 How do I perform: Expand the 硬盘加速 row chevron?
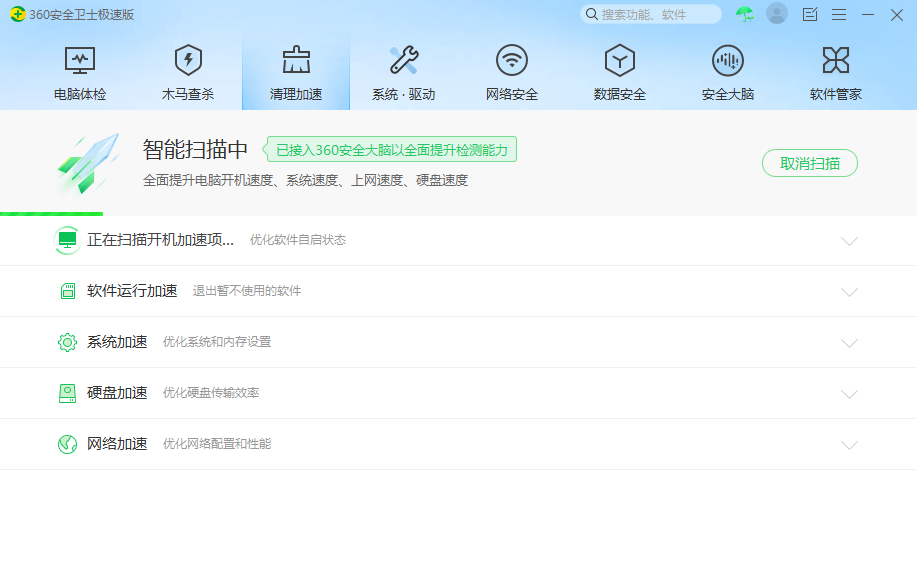tap(849, 394)
